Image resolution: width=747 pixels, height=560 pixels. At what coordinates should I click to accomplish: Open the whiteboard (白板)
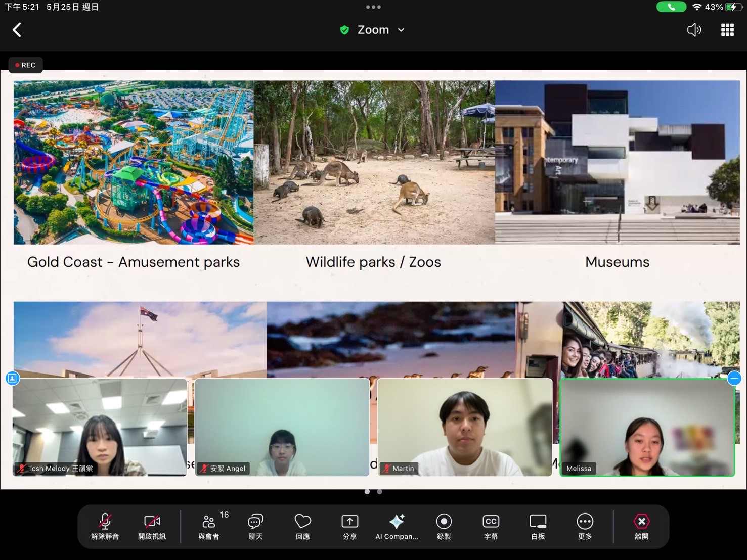click(x=538, y=526)
